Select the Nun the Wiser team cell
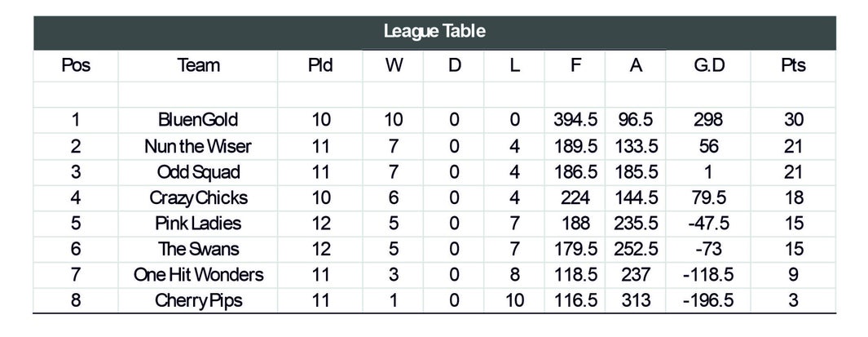 point(198,146)
